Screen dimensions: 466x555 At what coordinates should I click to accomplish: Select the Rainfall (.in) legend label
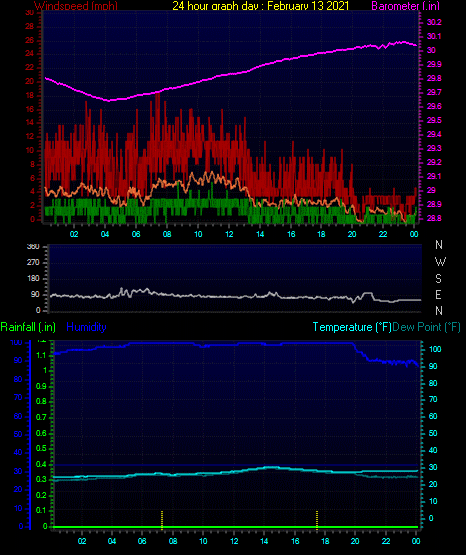coord(28,327)
